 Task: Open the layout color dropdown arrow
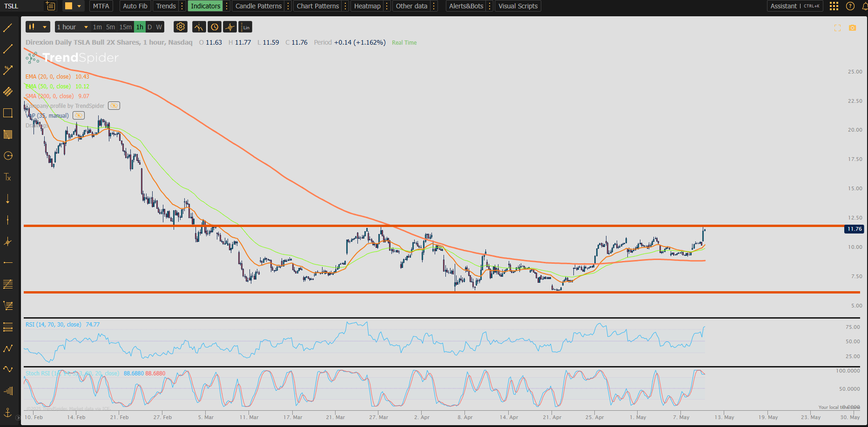(x=79, y=6)
